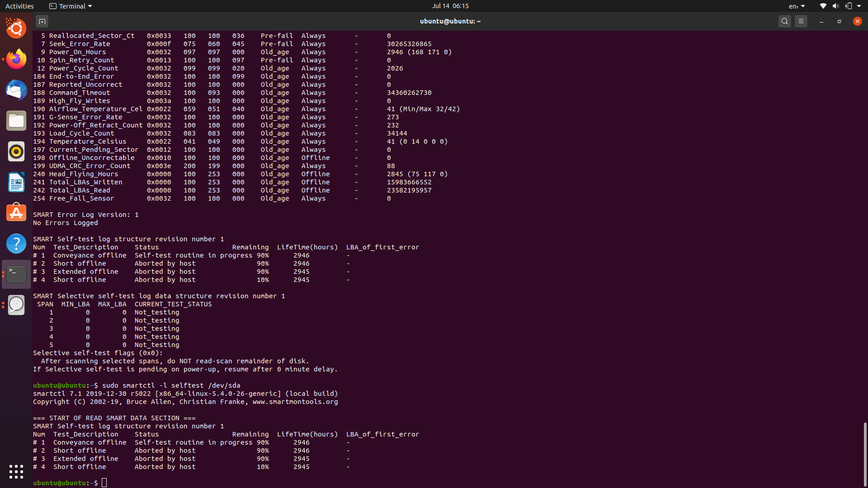Restore the terminal window size
Viewport: 868px width, 488px height.
[x=840, y=21]
